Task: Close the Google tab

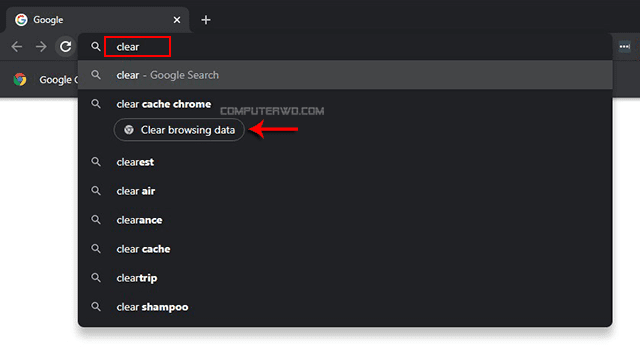Action: (177, 20)
